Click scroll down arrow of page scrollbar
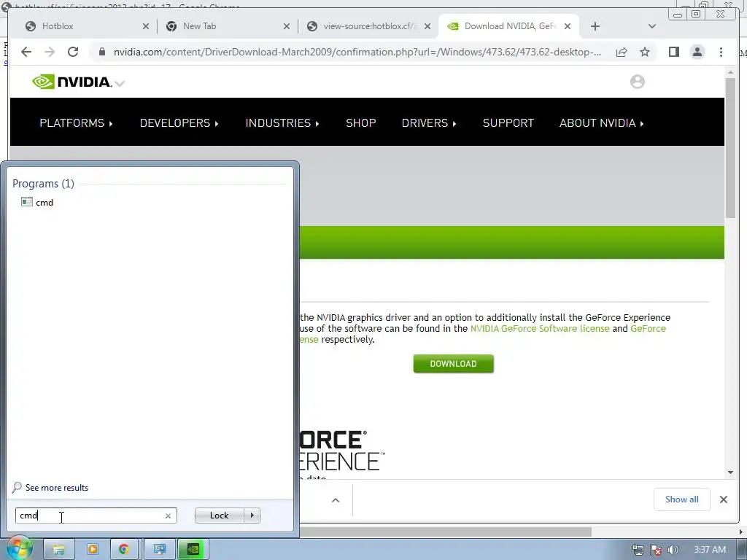The image size is (747, 560). click(x=730, y=472)
